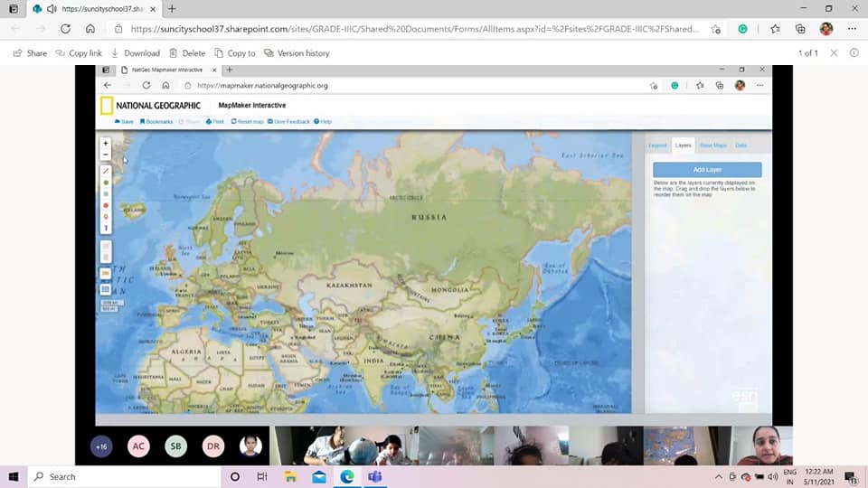Image resolution: width=868 pixels, height=488 pixels.
Task: Select the red line drawing tool
Action: coord(106,172)
